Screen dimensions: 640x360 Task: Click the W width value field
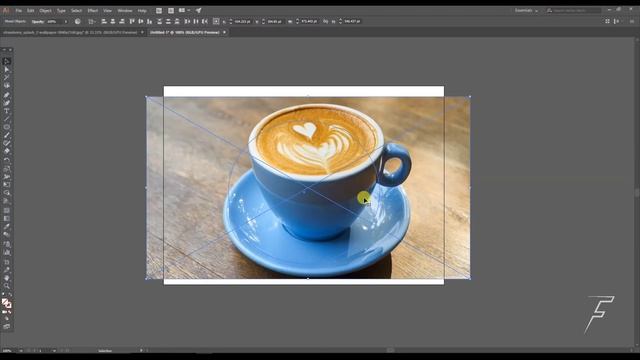[309, 21]
